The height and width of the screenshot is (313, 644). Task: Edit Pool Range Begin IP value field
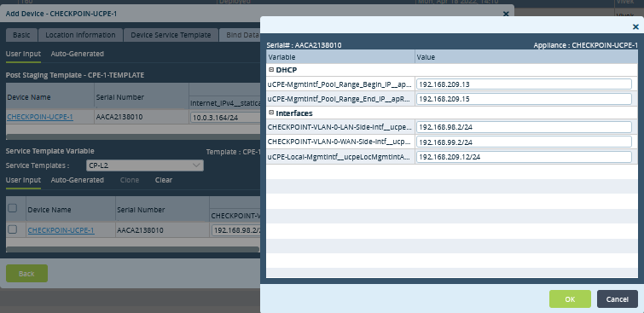(x=524, y=84)
